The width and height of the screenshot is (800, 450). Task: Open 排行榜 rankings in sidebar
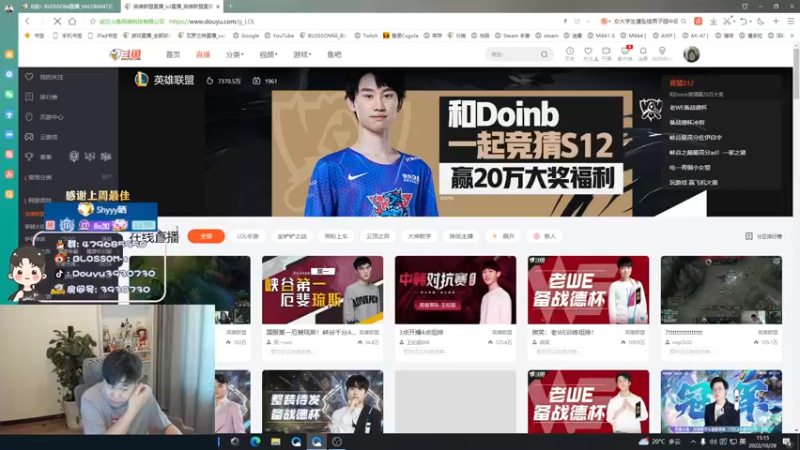click(x=48, y=97)
